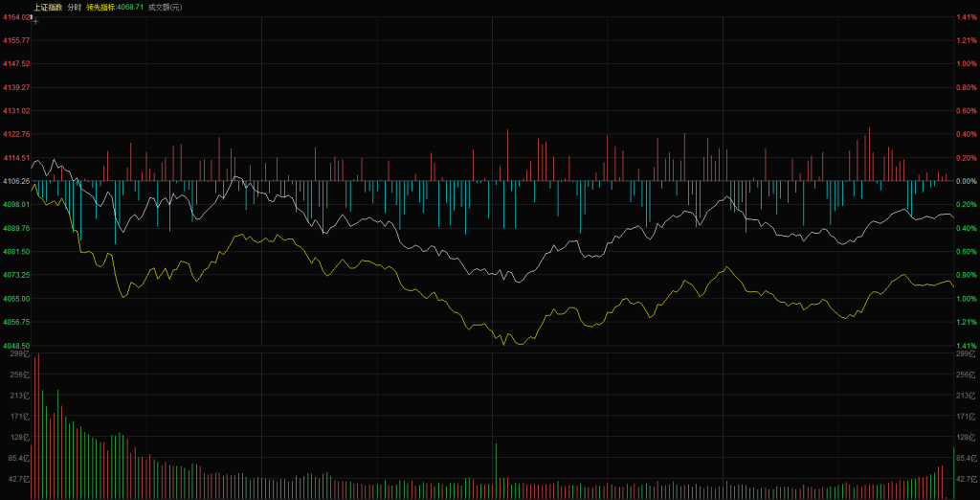Click the small plus icon at chart corner
The width and height of the screenshot is (980, 500).
pyautogui.click(x=35, y=20)
